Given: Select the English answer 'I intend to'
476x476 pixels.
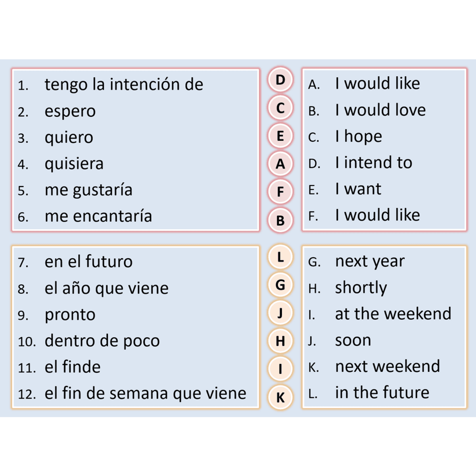Looking at the screenshot, I should tap(374, 163).
